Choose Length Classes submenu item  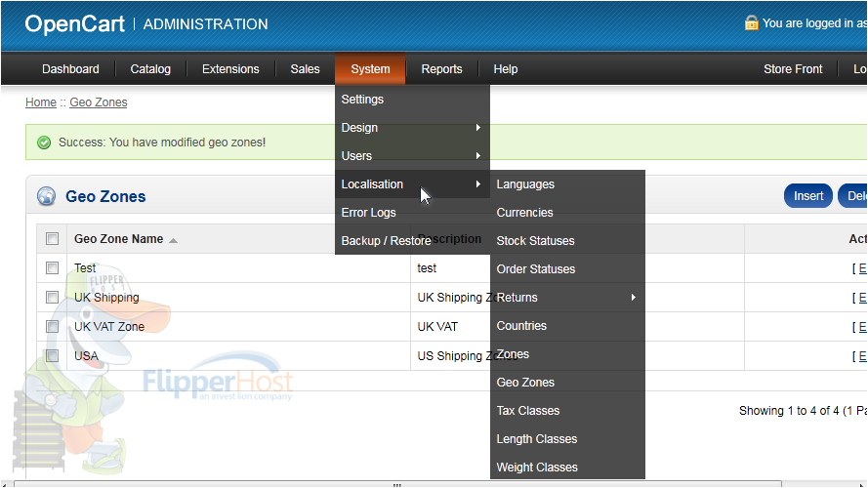(567, 439)
